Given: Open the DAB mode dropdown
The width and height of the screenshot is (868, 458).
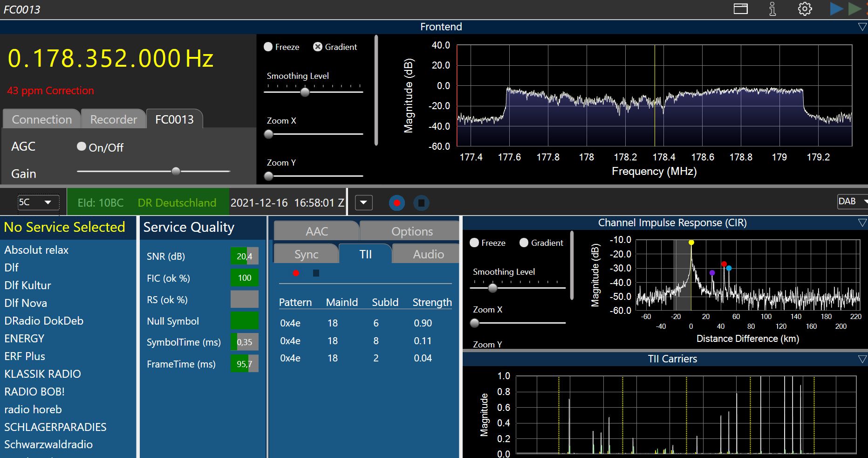Looking at the screenshot, I should click(x=852, y=201).
